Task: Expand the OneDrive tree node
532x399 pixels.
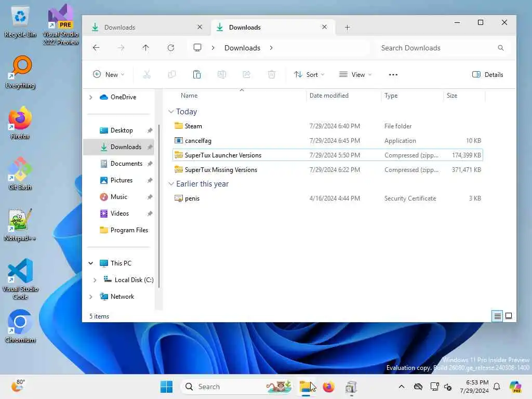Action: pos(90,97)
